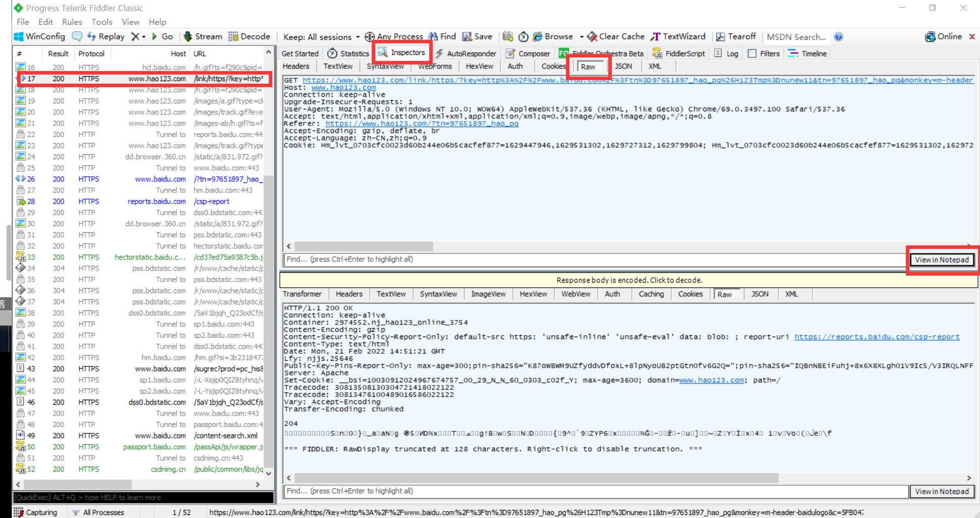The image size is (980, 518).
Task: Select response Caching tab
Action: (651, 294)
